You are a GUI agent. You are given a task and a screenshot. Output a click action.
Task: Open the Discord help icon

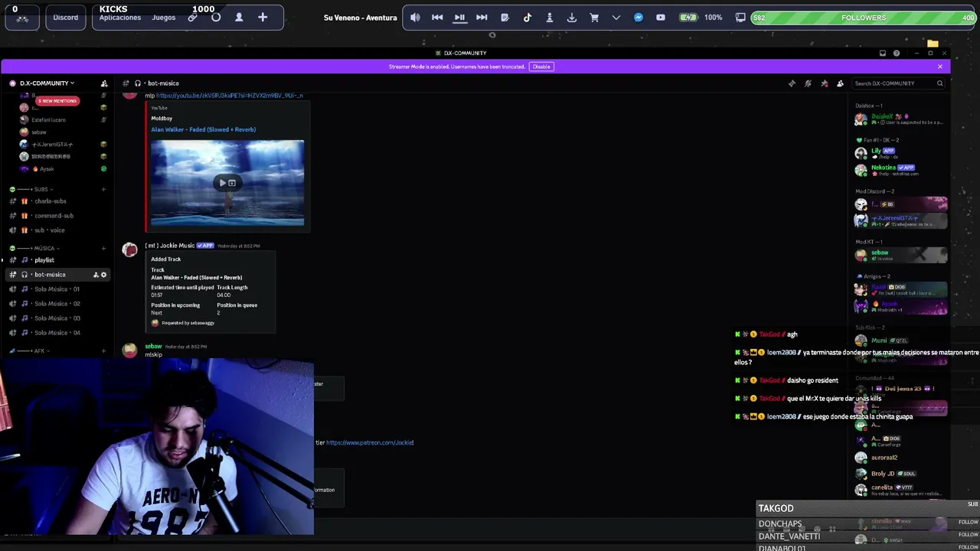pos(897,53)
